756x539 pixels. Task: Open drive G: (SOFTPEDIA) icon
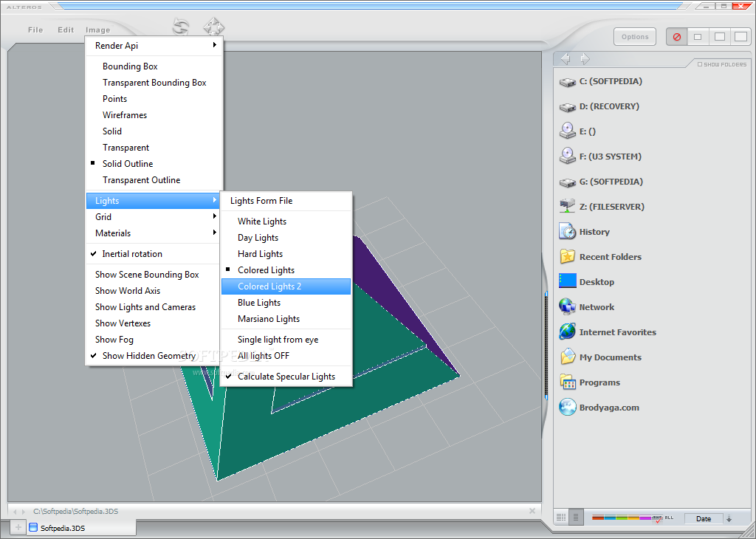coord(568,182)
